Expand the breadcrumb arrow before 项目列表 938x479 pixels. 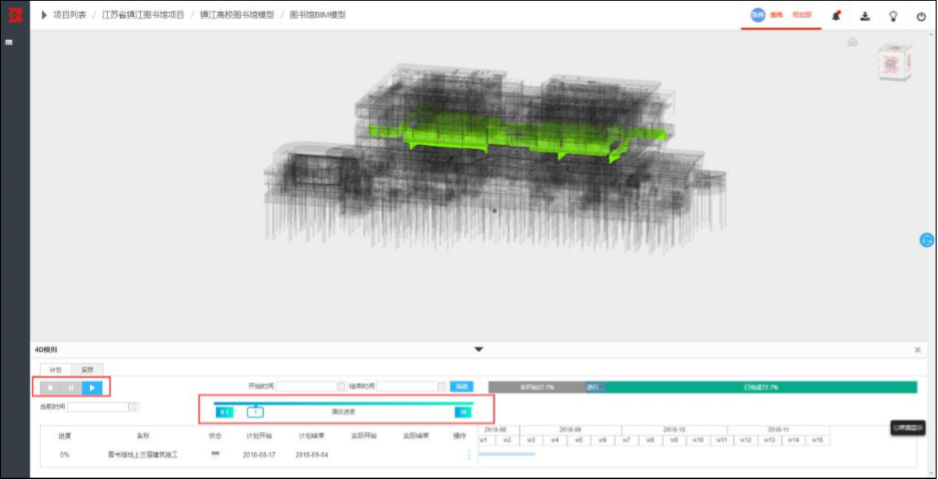click(x=44, y=15)
